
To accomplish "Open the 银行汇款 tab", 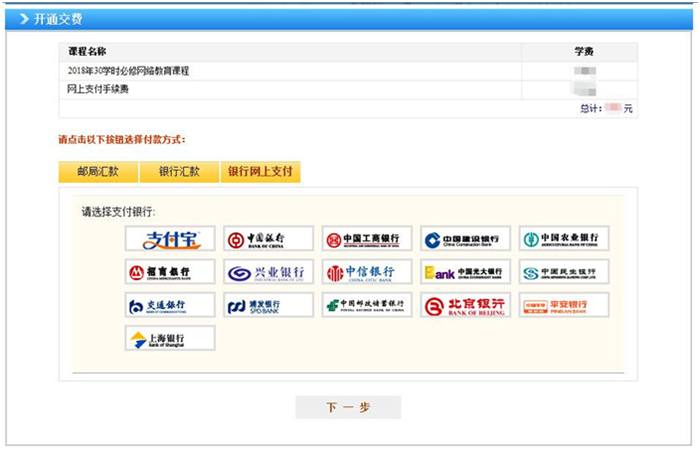I will point(179,171).
